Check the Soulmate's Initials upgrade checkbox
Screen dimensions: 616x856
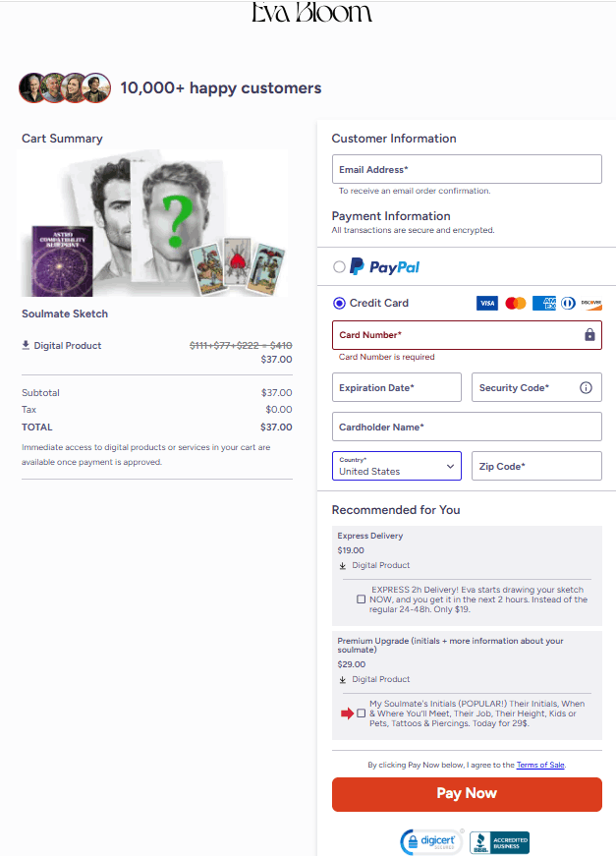tap(361, 713)
